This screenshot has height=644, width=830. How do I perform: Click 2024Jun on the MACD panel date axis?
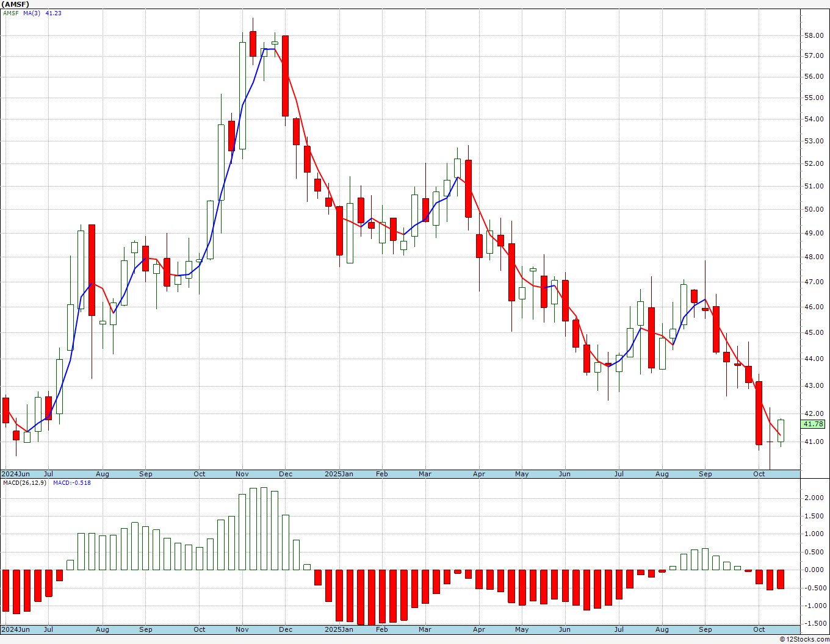coord(15,629)
